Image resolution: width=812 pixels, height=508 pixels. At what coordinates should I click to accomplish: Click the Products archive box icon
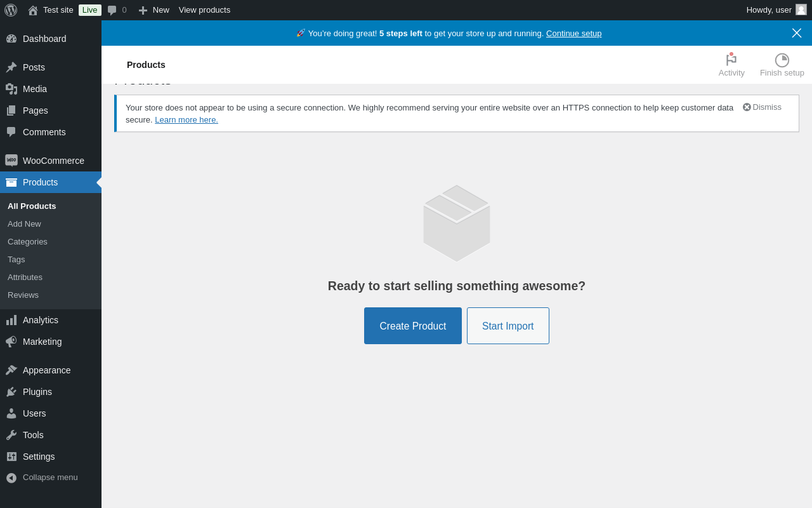pos(11,182)
